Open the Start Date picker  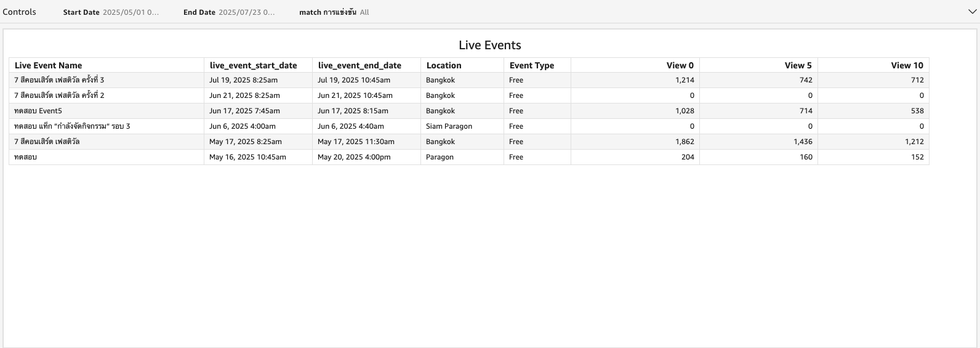point(111,12)
